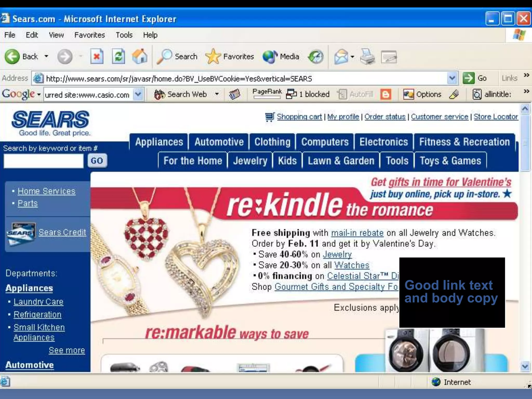Click the highlighter pen icon
The width and height of the screenshot is (532, 399).
tap(454, 94)
